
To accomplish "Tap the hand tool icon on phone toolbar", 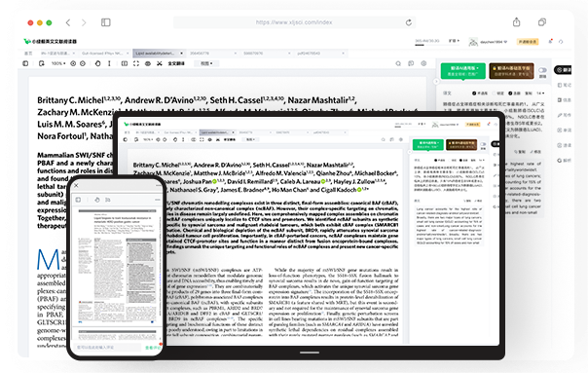I will [x=97, y=200].
